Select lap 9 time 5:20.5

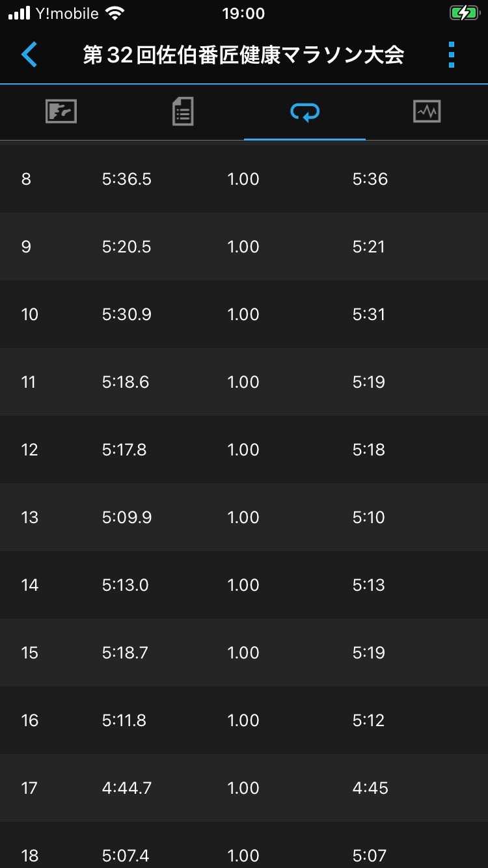(126, 247)
